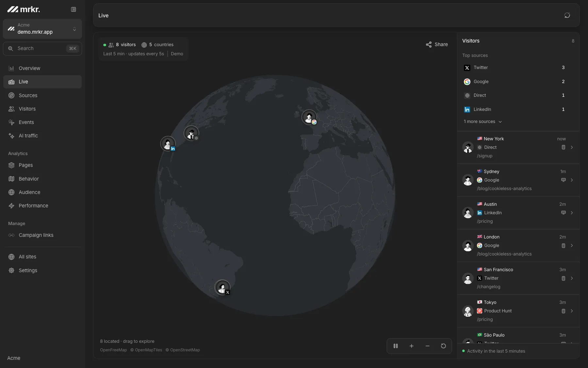Open Behavior analytics

coord(42,179)
